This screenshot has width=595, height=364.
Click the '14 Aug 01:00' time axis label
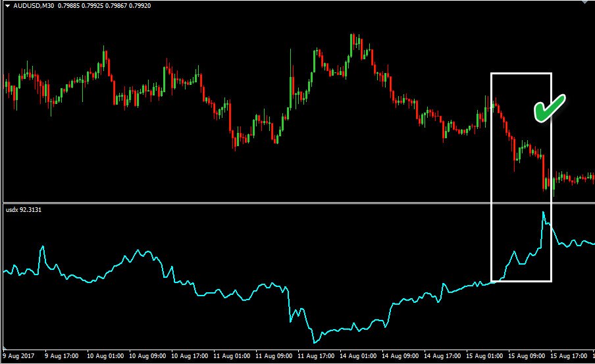point(358,356)
